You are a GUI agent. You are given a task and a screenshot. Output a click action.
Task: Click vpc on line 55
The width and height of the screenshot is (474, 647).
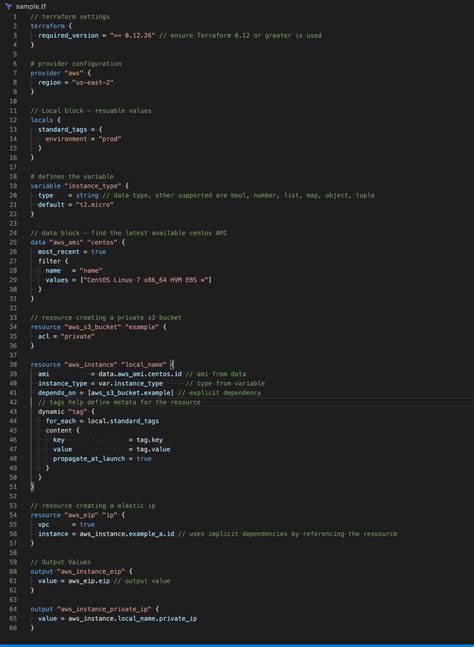43,525
